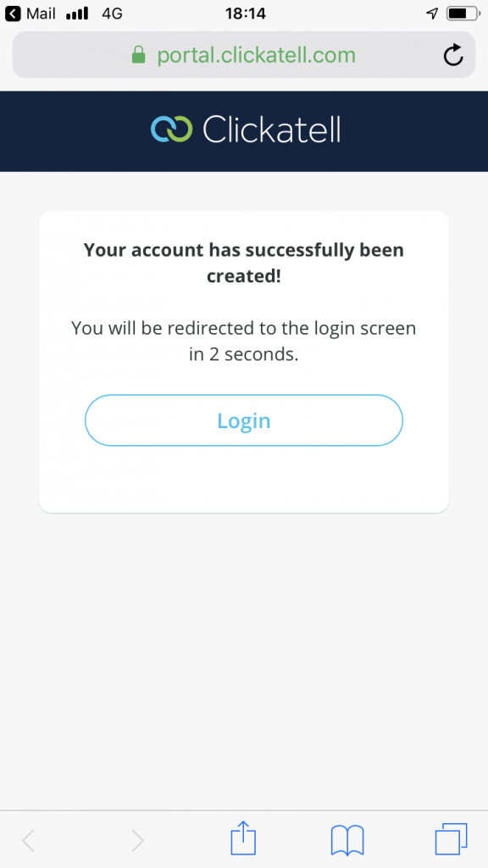The height and width of the screenshot is (868, 488).
Task: Tap the Login button
Action: click(x=243, y=420)
